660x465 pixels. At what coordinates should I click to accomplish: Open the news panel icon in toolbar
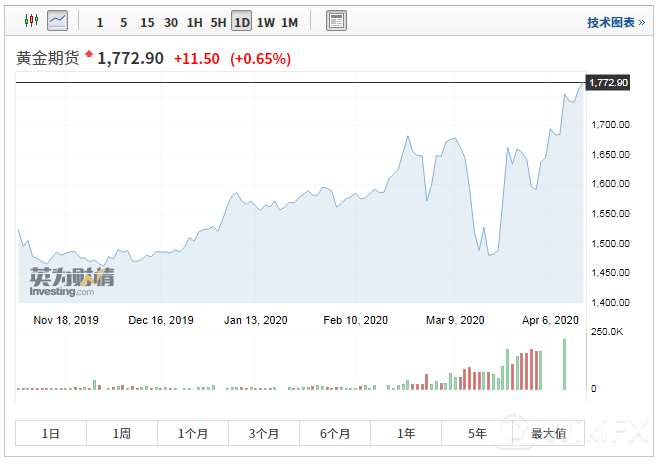pos(337,21)
